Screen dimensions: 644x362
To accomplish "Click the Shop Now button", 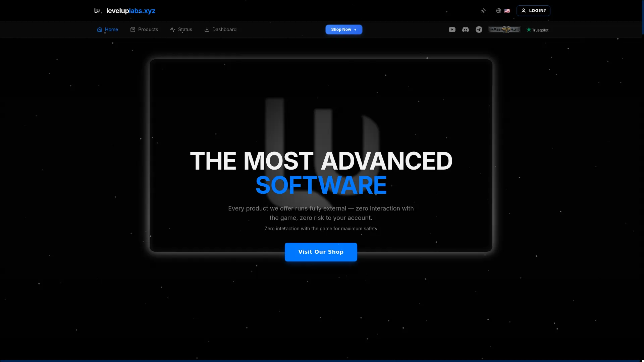I will pyautogui.click(x=344, y=29).
